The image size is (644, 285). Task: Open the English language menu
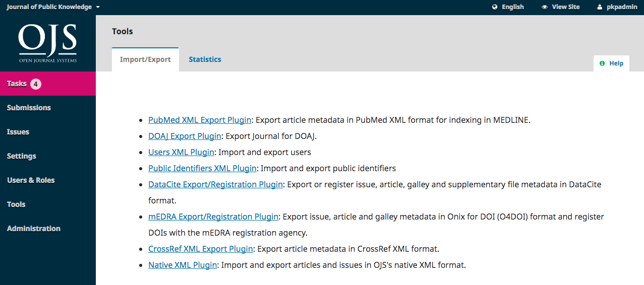[x=508, y=7]
